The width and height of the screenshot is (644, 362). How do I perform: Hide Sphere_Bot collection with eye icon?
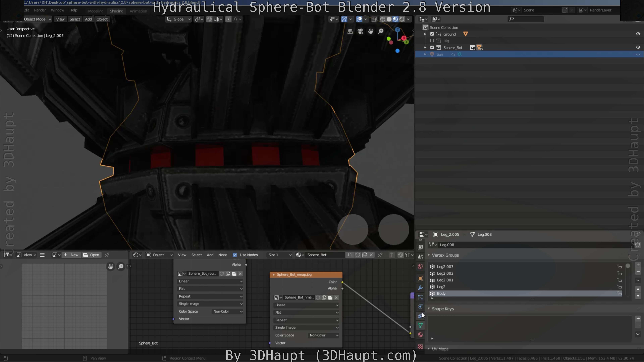pyautogui.click(x=638, y=47)
